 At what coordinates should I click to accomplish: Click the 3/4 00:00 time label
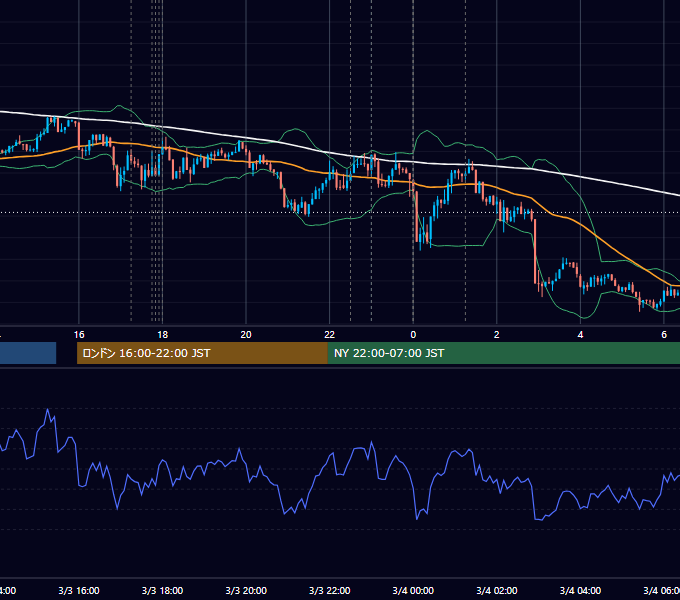click(413, 590)
